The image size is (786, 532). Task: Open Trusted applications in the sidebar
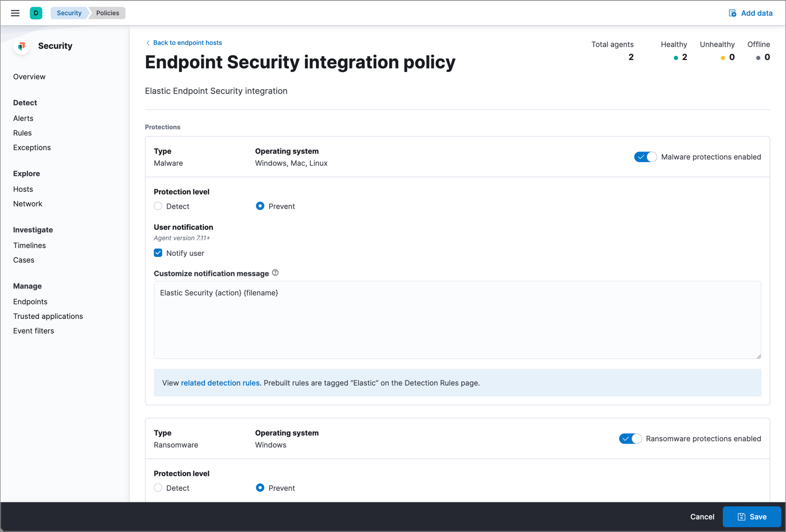(48, 316)
